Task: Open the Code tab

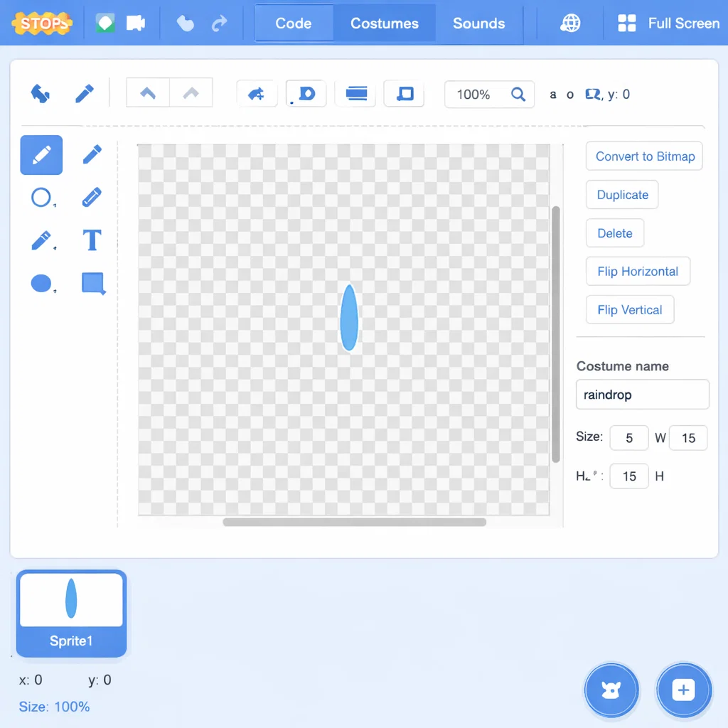Action: tap(293, 23)
